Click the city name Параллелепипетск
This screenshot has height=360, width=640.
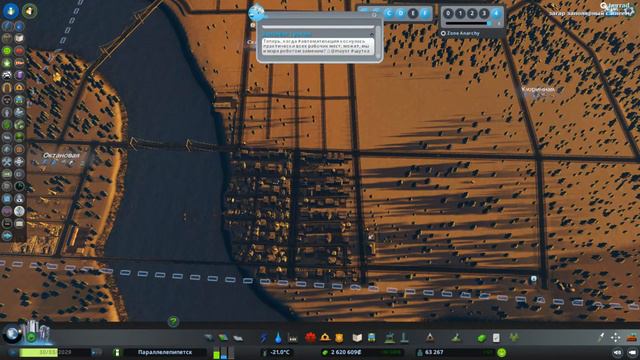pyautogui.click(x=165, y=352)
